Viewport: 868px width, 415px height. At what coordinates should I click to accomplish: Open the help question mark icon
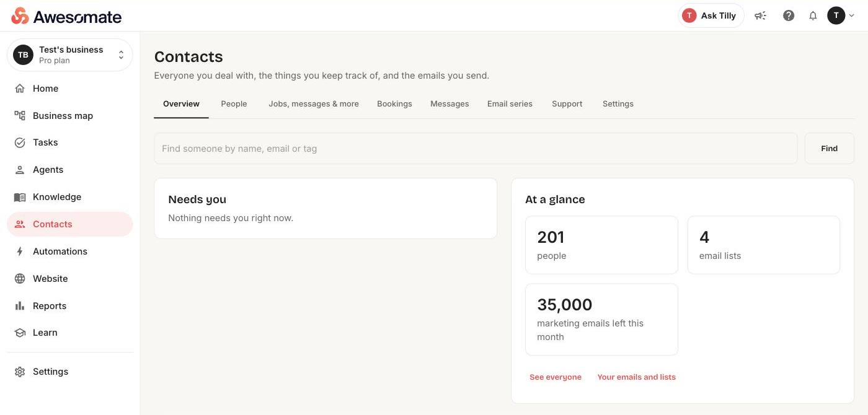[x=789, y=16]
